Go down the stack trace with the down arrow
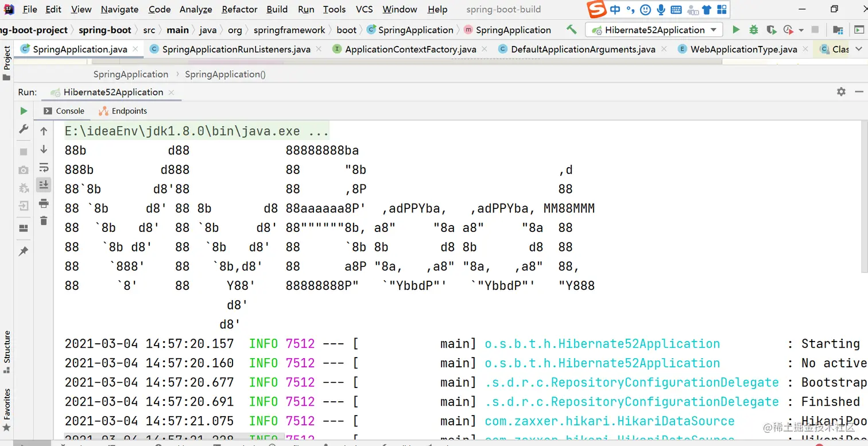Screen dimensions: 868x446 [44, 149]
